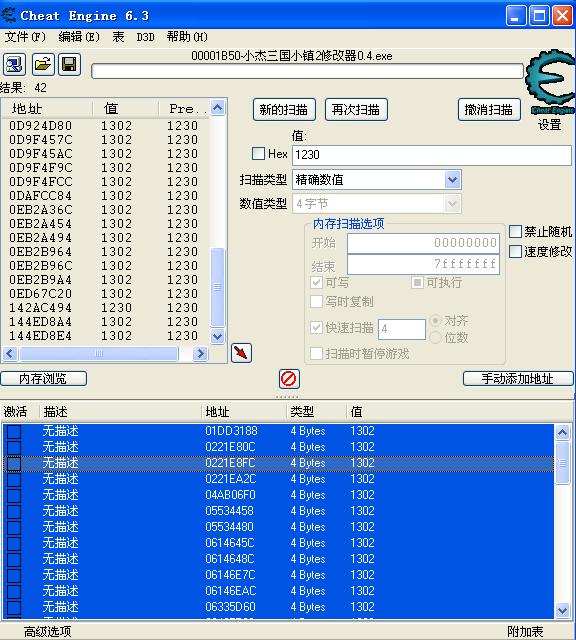The width and height of the screenshot is (576, 640).
Task: Click the Cheat Engine title bar icon
Action: point(9,16)
